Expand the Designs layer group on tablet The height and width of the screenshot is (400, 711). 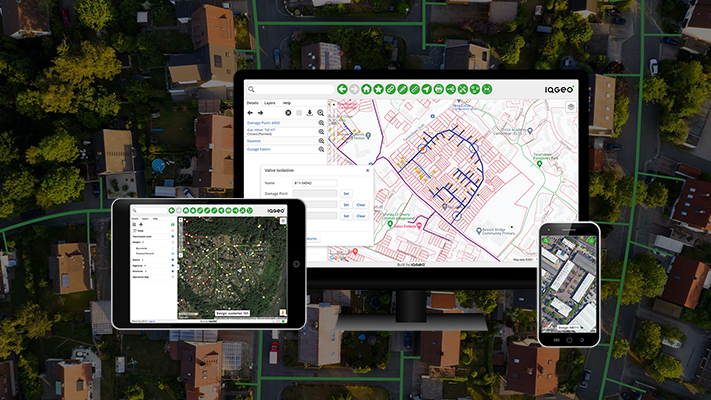click(143, 242)
